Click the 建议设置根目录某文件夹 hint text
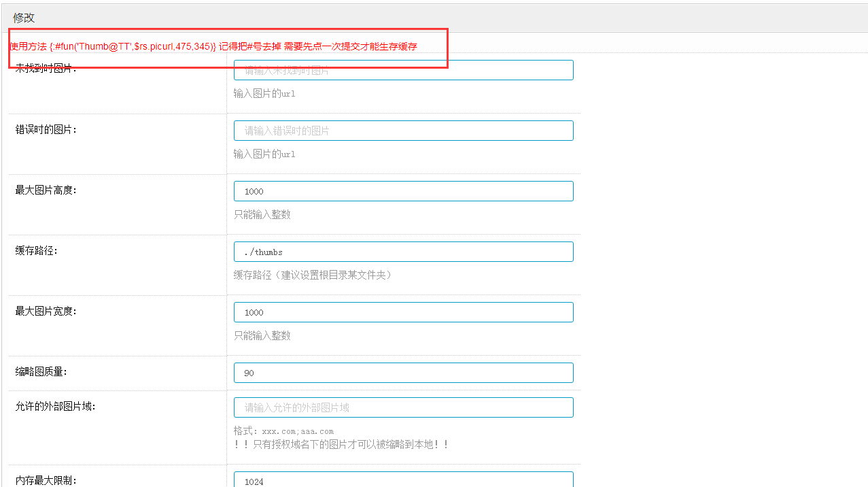The width and height of the screenshot is (868, 487). click(x=313, y=275)
